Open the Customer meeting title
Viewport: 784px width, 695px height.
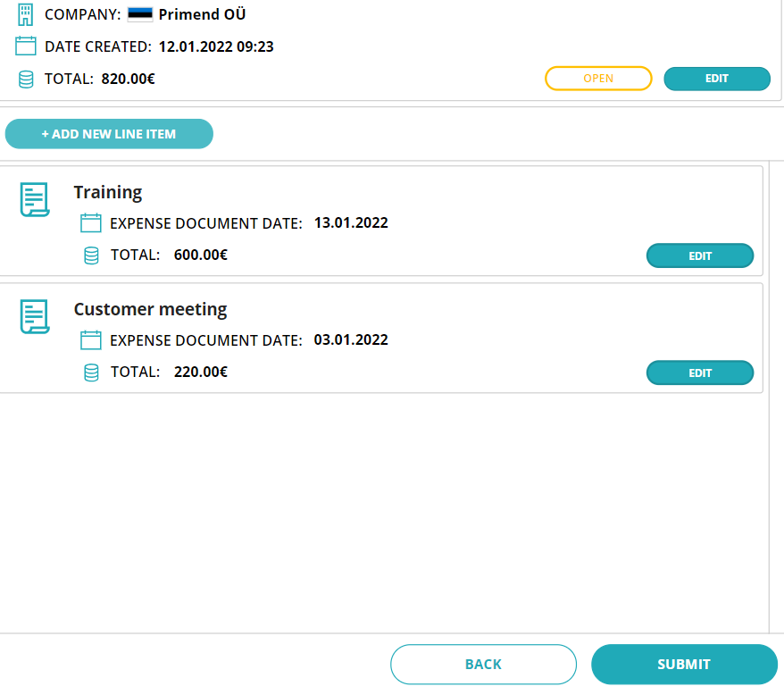click(x=151, y=309)
